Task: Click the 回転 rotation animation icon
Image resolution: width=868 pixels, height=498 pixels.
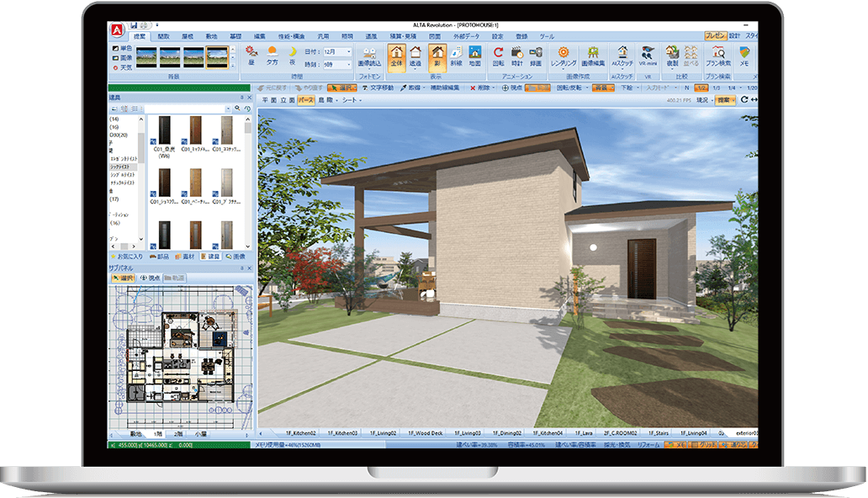Action: point(498,56)
